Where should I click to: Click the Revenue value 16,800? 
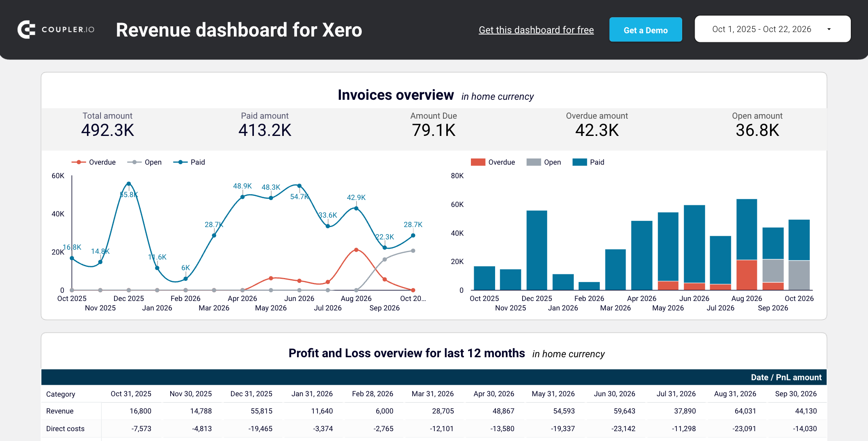coord(140,411)
